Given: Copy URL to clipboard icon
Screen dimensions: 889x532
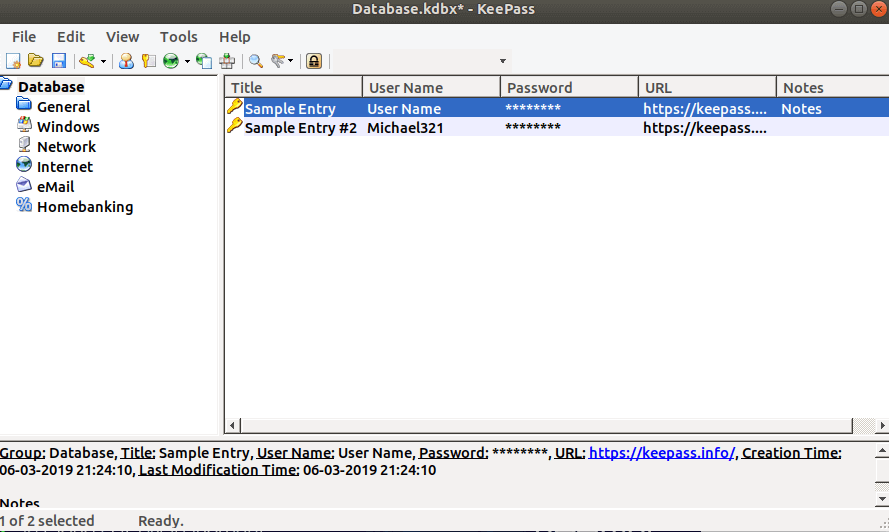Looking at the screenshot, I should tap(204, 61).
